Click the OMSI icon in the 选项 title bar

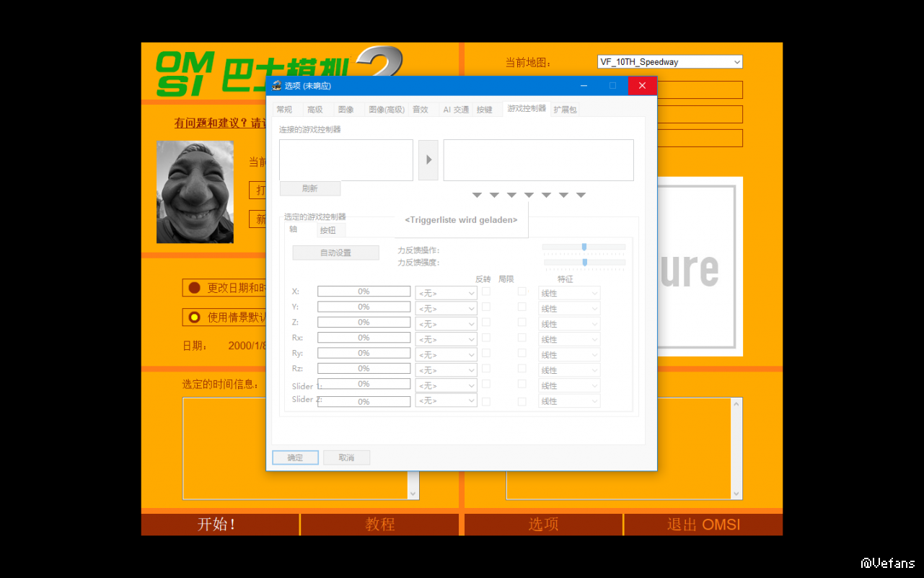click(276, 86)
